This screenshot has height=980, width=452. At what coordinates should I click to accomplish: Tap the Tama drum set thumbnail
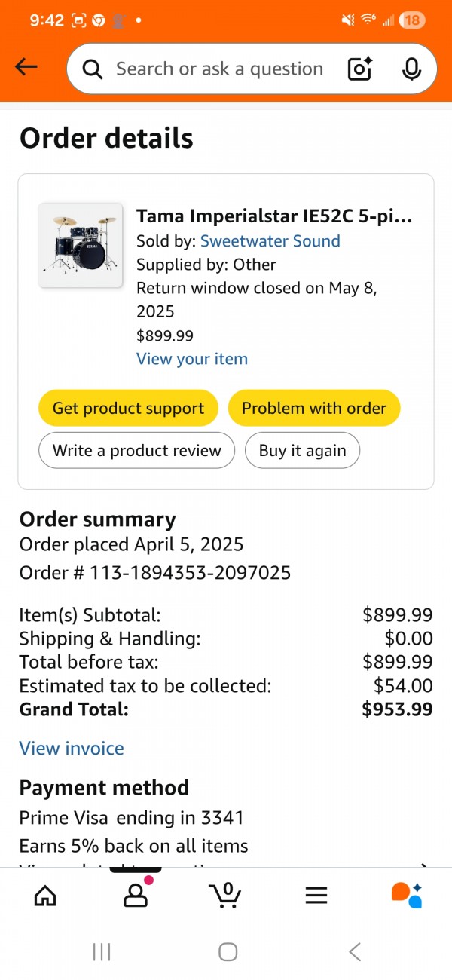pyautogui.click(x=81, y=245)
